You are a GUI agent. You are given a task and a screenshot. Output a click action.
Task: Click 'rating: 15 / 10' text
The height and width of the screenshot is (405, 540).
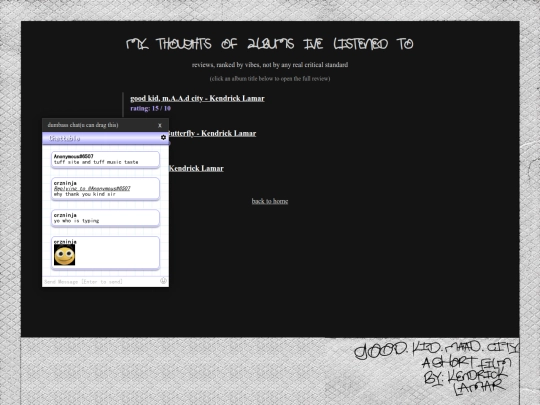click(150, 108)
